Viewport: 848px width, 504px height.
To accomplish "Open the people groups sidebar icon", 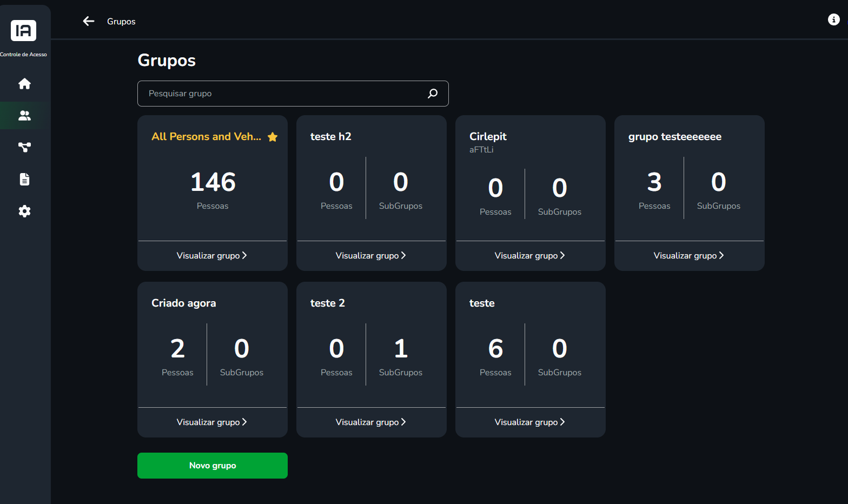I will click(24, 116).
